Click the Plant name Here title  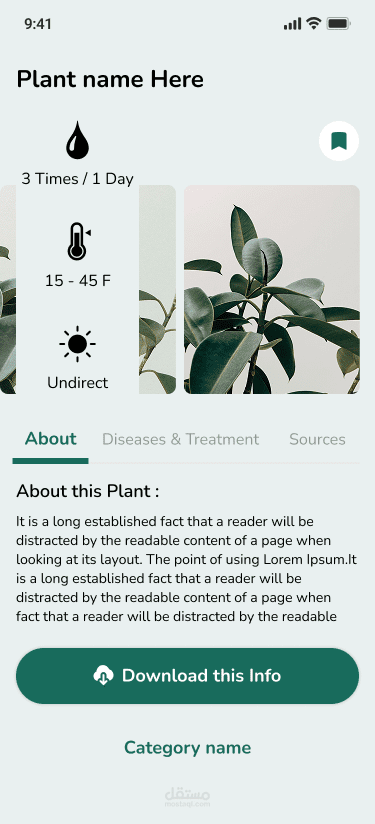point(110,80)
